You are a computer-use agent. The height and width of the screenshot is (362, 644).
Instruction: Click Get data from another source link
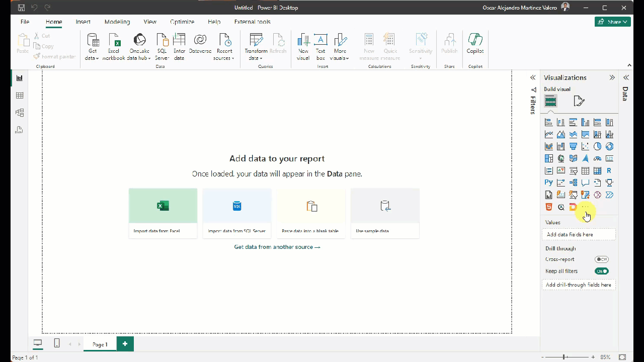[x=277, y=247]
